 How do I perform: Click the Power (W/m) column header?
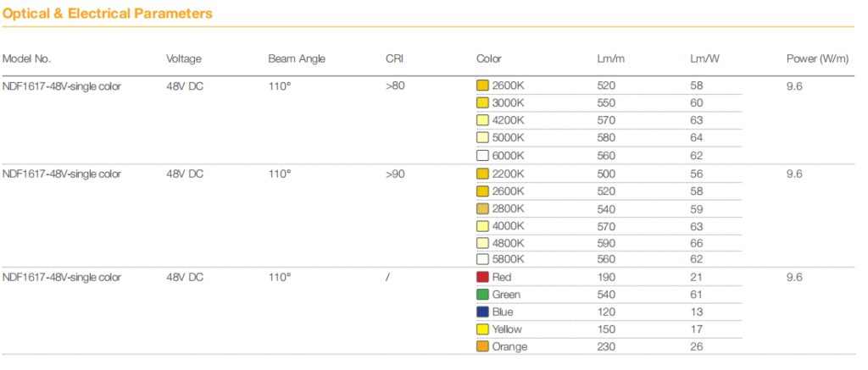pos(817,59)
